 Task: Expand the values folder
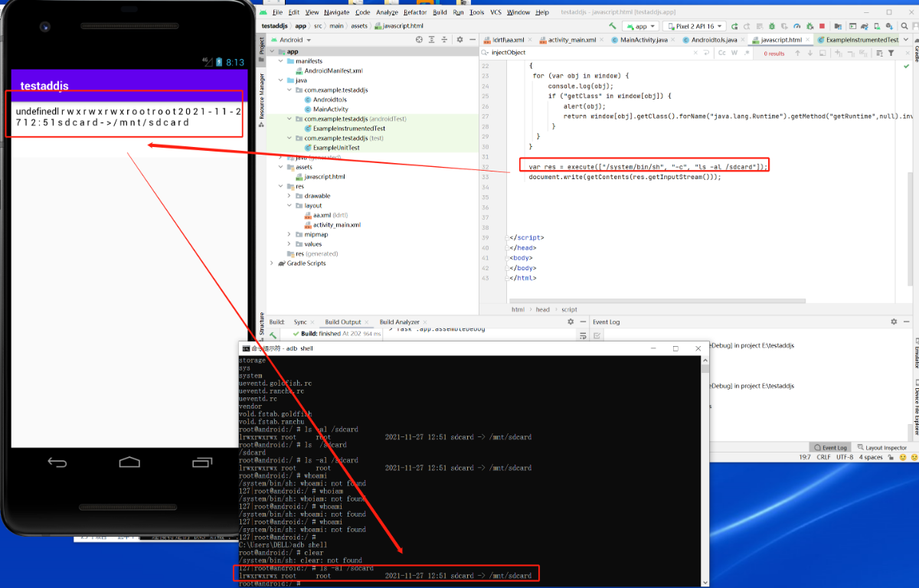point(289,244)
